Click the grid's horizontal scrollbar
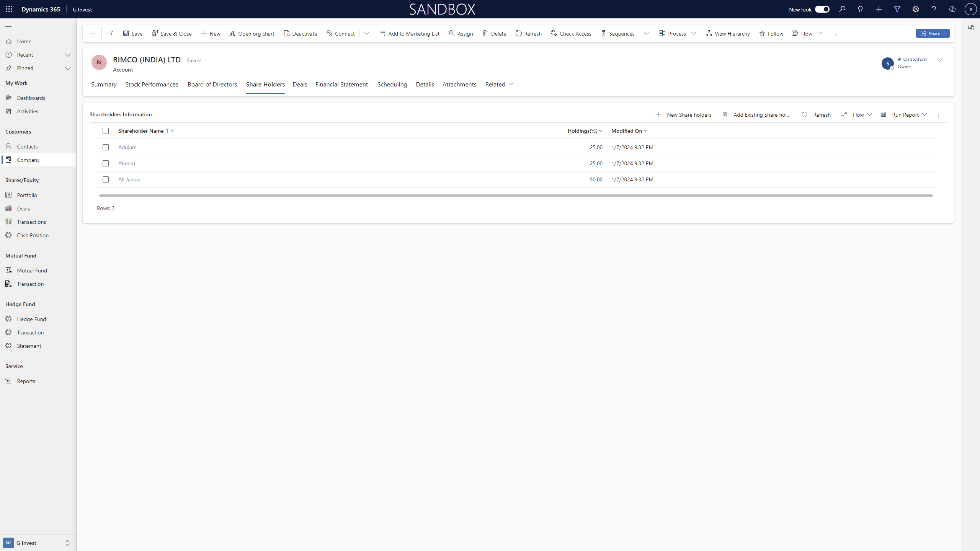980x551 pixels. [x=516, y=196]
